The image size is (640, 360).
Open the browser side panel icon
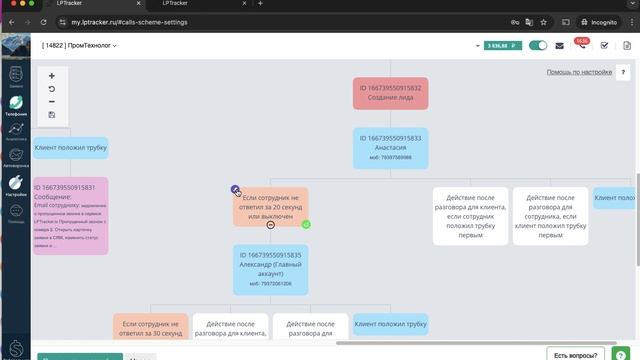tap(566, 22)
